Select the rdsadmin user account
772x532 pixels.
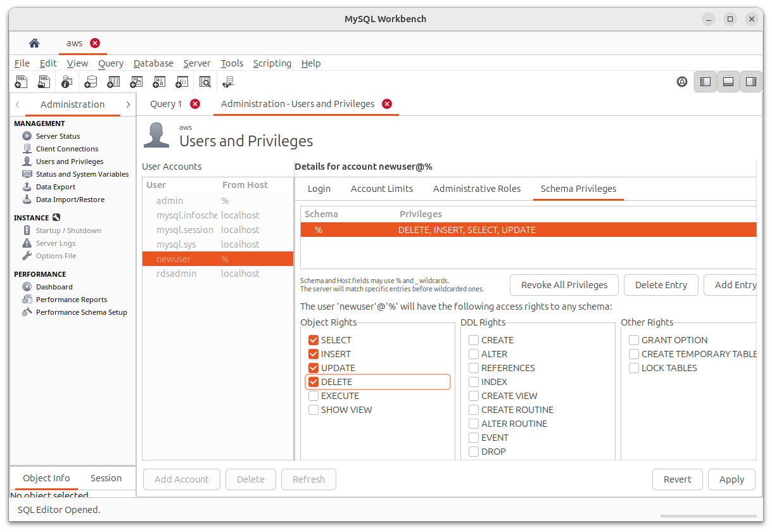coord(218,274)
